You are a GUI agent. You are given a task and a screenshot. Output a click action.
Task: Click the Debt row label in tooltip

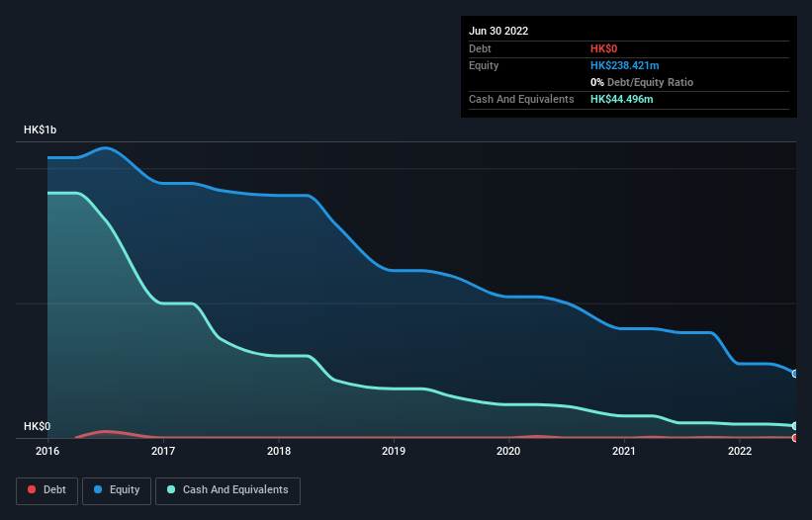point(480,48)
